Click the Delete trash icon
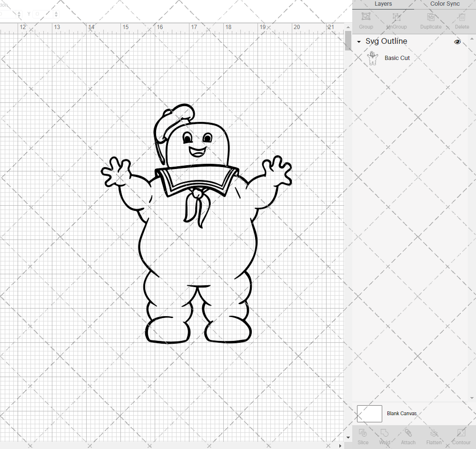The width and height of the screenshot is (476, 449). pyautogui.click(x=462, y=16)
